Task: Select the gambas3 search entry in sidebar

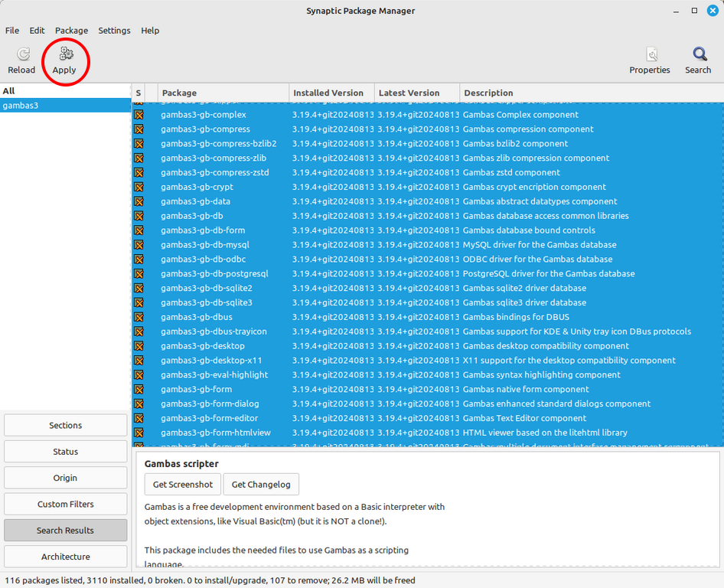Action: coord(66,106)
